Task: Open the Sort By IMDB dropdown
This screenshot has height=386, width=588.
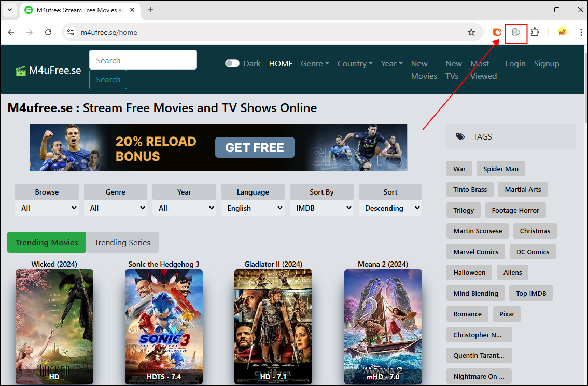Action: point(321,208)
